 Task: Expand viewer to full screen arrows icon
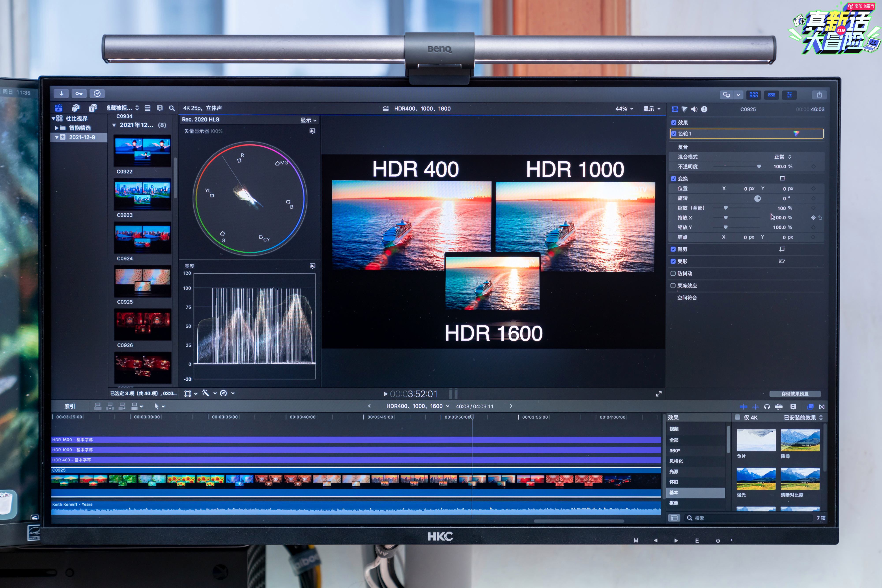pyautogui.click(x=658, y=394)
